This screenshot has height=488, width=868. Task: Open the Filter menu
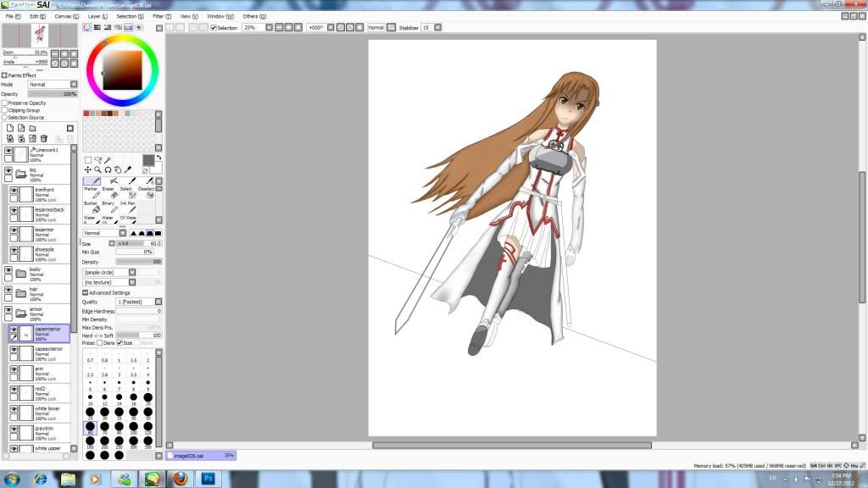click(162, 17)
